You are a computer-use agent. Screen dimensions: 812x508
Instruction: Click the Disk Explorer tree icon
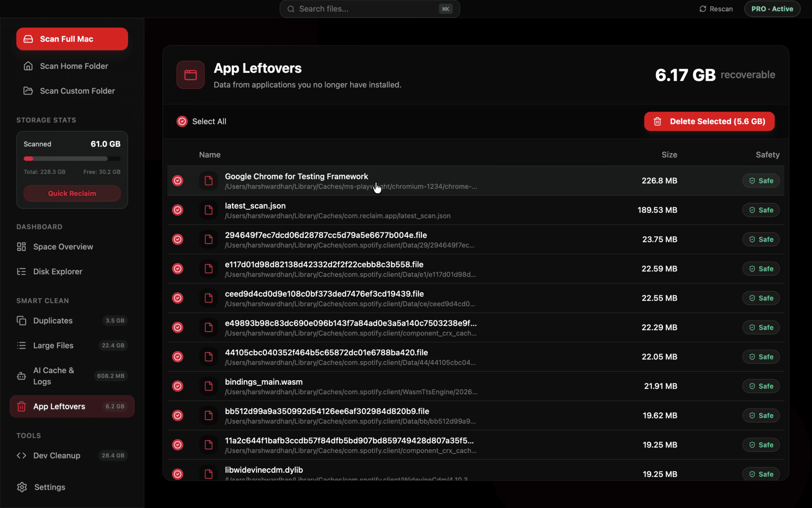[x=21, y=271]
